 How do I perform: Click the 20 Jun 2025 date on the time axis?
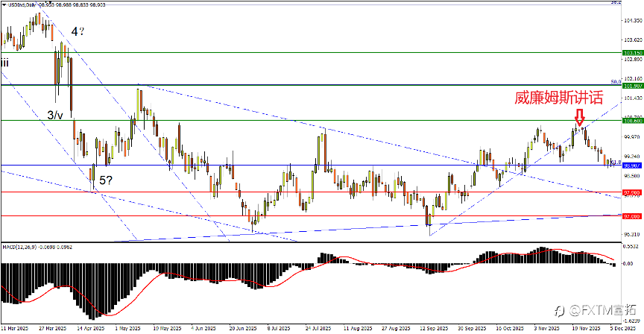click(243, 328)
